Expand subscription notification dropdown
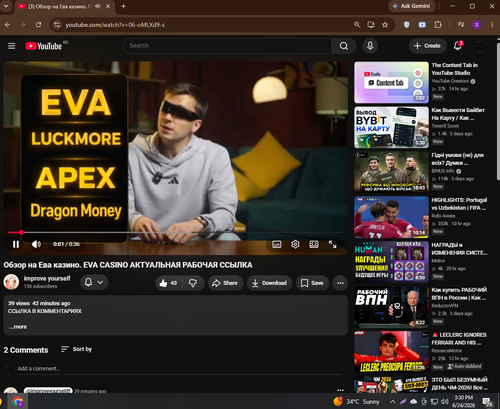500x409 pixels. point(94,282)
